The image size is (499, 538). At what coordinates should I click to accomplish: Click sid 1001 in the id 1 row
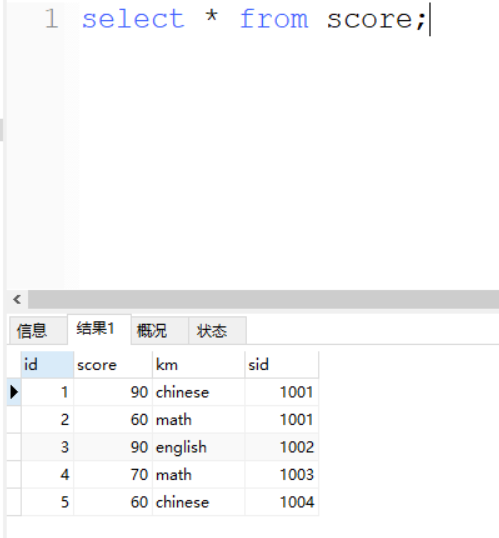click(x=282, y=392)
